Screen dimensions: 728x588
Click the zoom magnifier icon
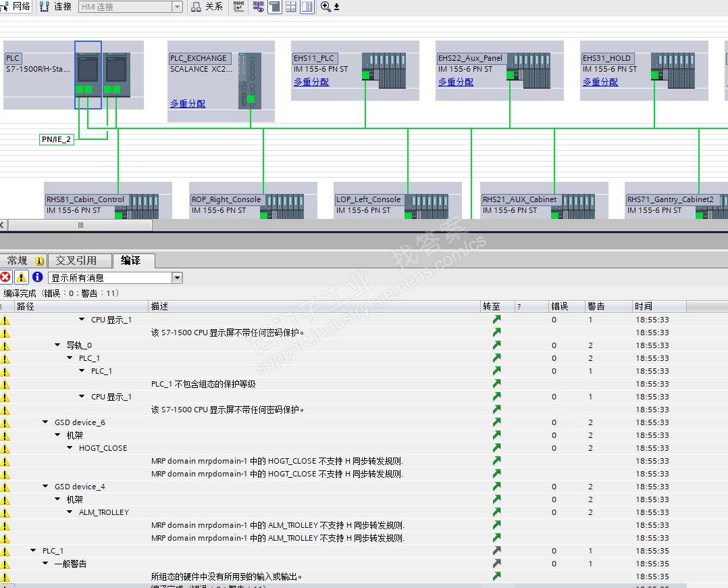pyautogui.click(x=326, y=7)
